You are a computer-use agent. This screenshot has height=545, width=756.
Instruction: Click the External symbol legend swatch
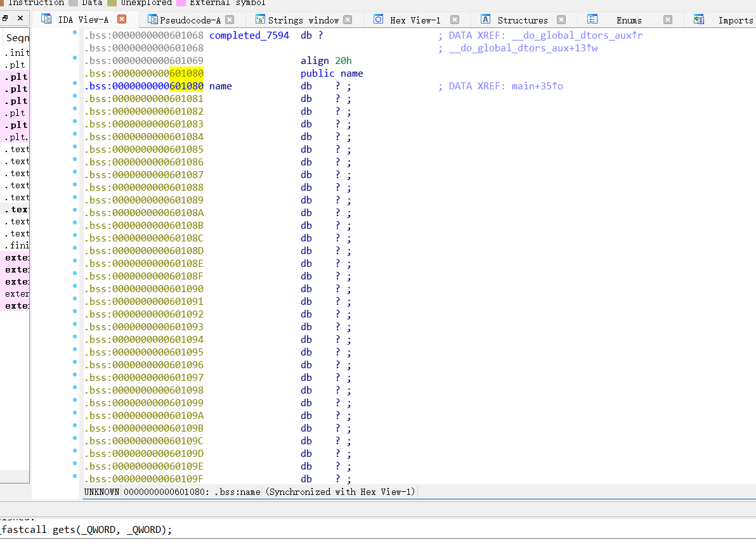[x=181, y=3]
